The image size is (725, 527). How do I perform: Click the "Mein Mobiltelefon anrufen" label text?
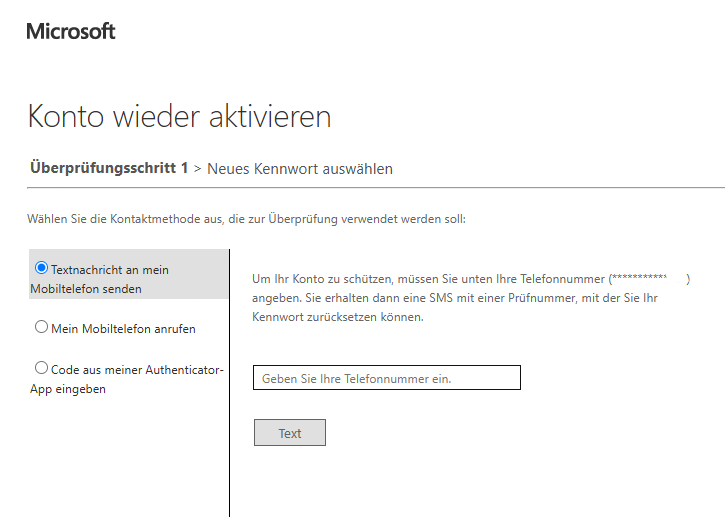point(123,329)
